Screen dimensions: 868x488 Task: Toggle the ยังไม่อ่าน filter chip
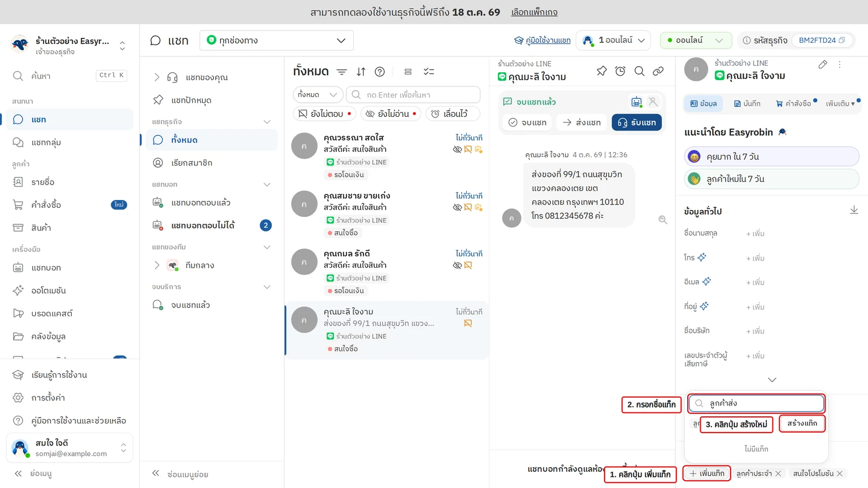(x=390, y=114)
